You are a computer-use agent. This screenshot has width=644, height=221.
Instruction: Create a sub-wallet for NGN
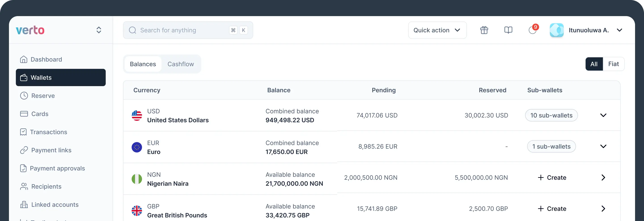pos(552,178)
